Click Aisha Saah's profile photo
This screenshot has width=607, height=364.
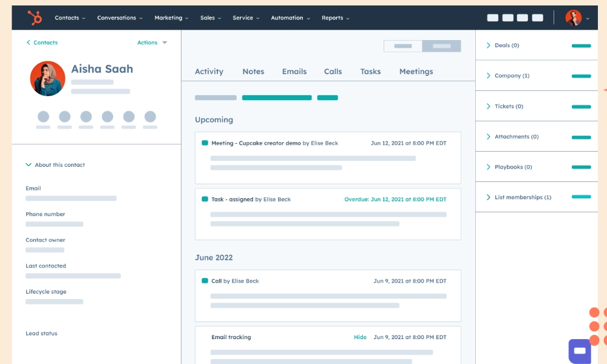pos(47,78)
